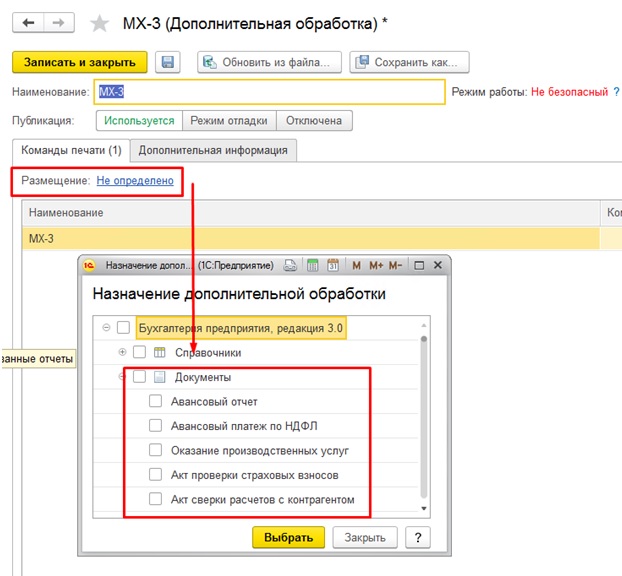Open the Не определено placement link
622x576 pixels.
pos(135,181)
